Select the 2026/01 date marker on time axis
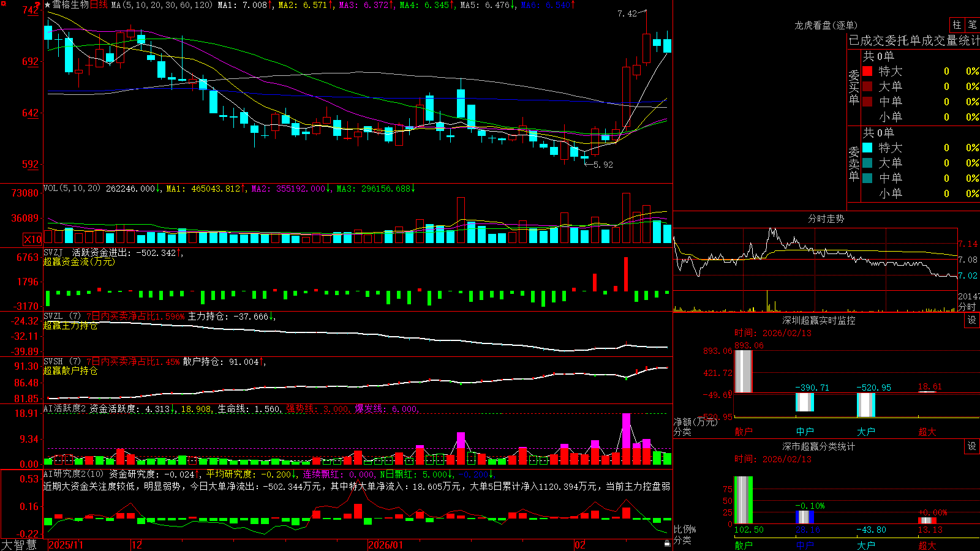980x551 pixels. coord(385,545)
